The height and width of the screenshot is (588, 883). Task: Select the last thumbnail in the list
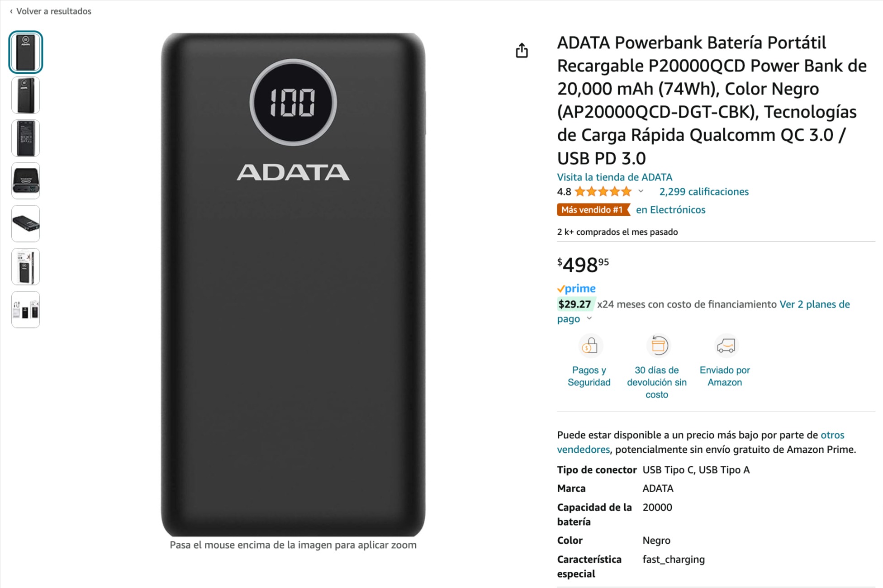tap(26, 310)
